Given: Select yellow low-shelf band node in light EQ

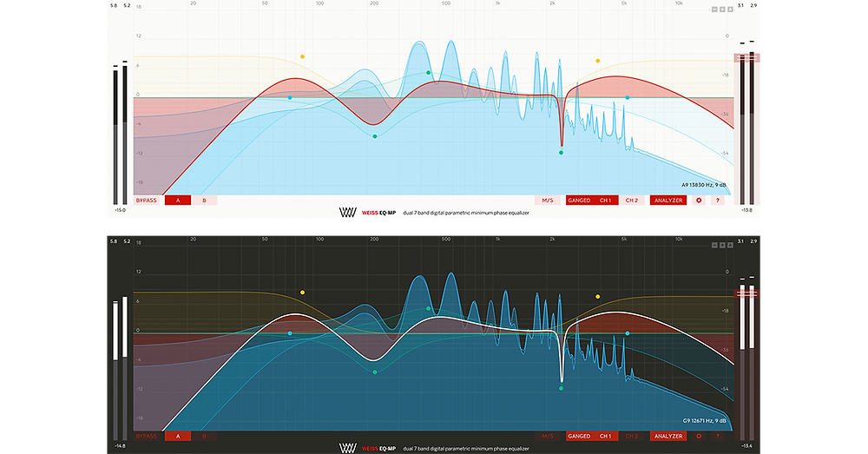Looking at the screenshot, I should point(302,56).
